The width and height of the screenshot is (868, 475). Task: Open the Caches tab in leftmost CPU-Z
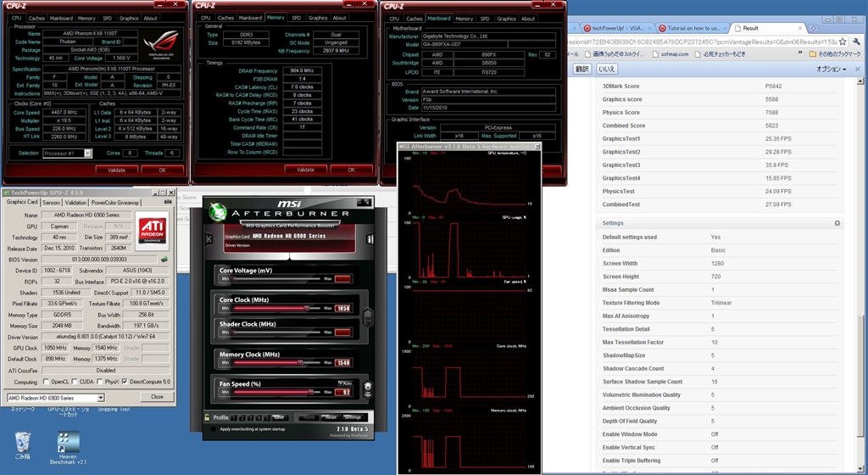click(37, 18)
